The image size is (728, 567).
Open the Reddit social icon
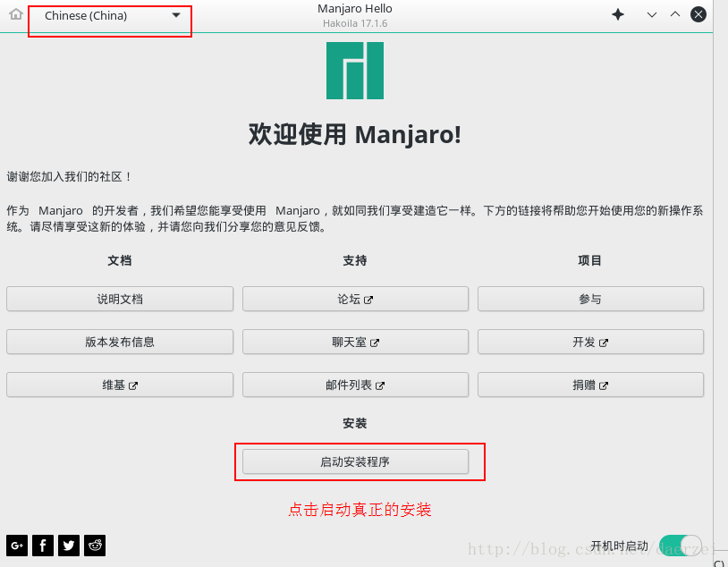(x=95, y=546)
